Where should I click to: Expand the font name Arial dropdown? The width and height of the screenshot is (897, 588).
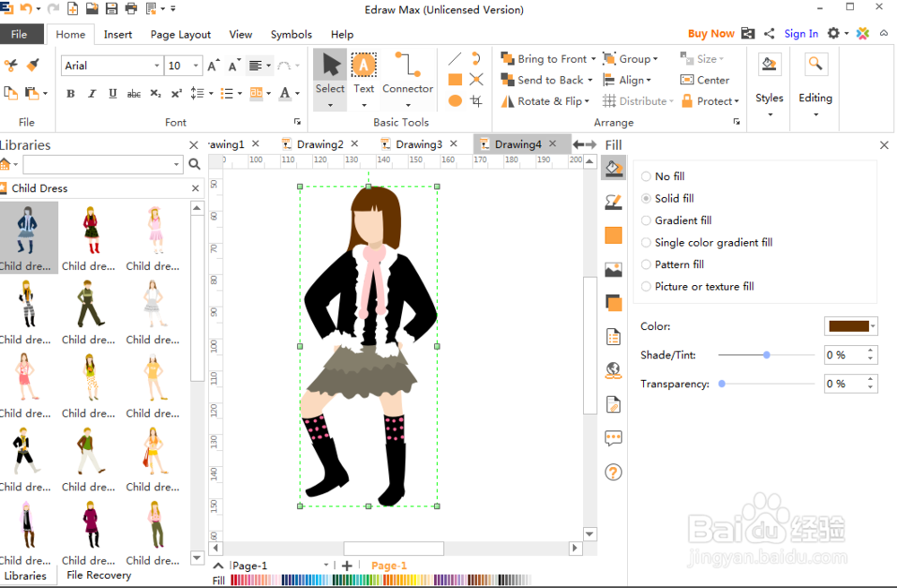(x=157, y=65)
